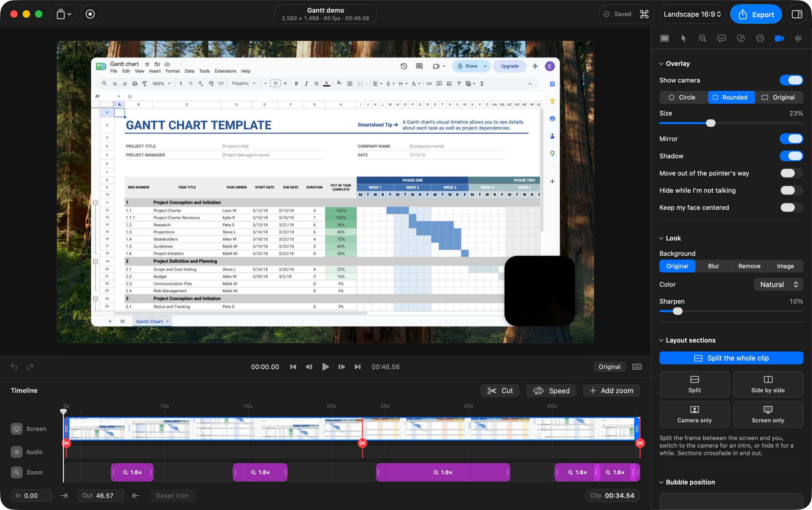Click the Out time input field
The width and height of the screenshot is (812, 510).
tap(101, 496)
